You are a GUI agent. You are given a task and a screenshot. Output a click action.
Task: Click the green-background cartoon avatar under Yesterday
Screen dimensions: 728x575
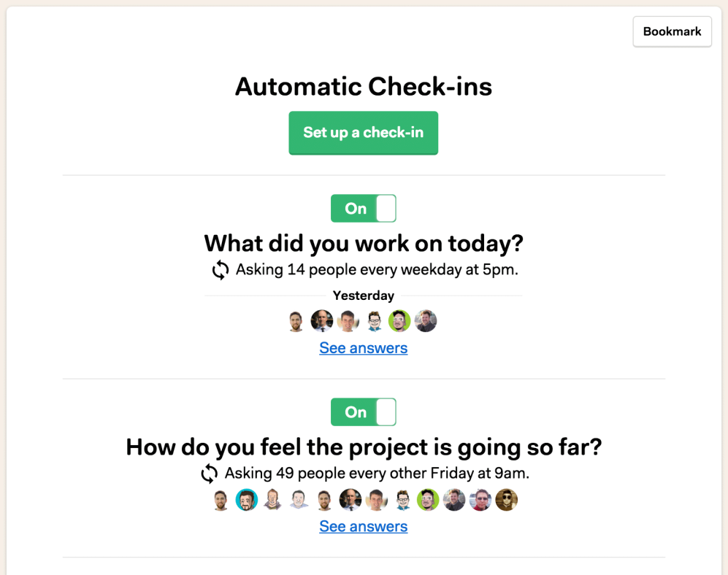pyautogui.click(x=399, y=321)
